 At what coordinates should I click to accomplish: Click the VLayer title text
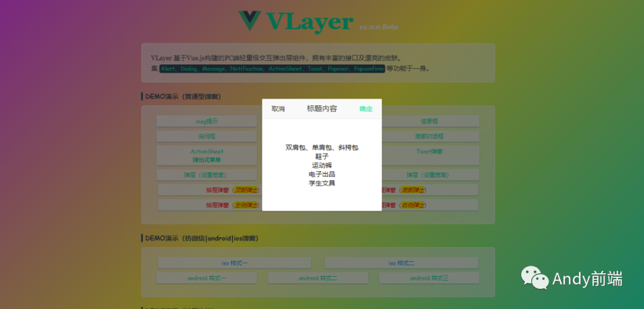[x=309, y=21]
